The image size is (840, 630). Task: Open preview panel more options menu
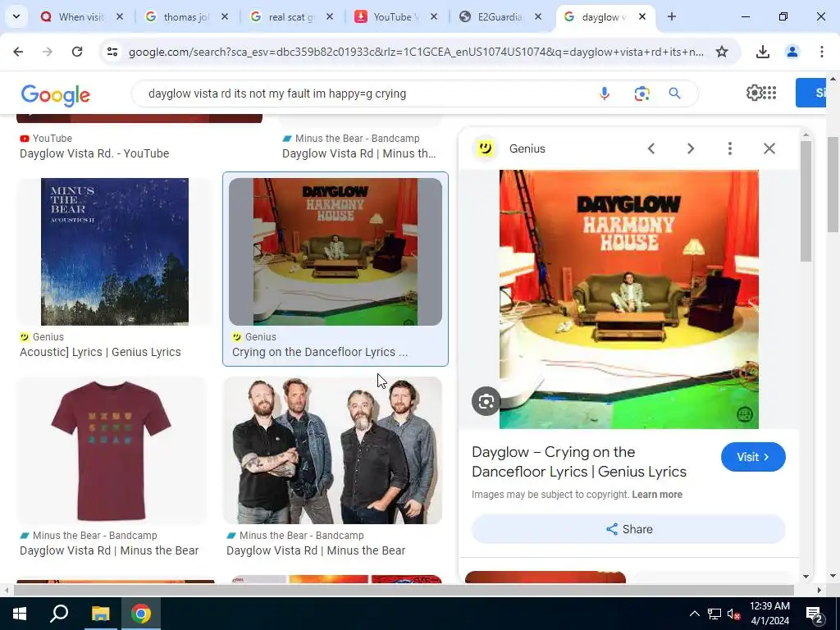click(x=729, y=148)
